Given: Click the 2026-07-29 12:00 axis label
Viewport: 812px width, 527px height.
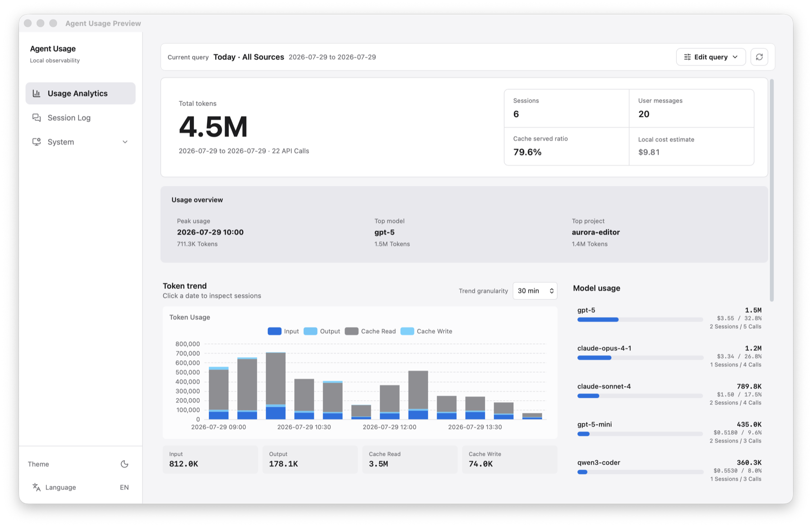Looking at the screenshot, I should coord(389,427).
